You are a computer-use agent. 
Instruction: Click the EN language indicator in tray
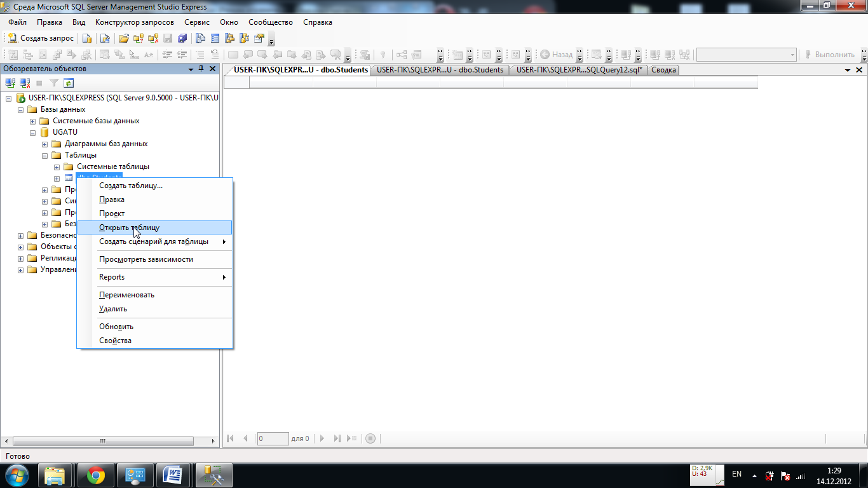pyautogui.click(x=737, y=474)
